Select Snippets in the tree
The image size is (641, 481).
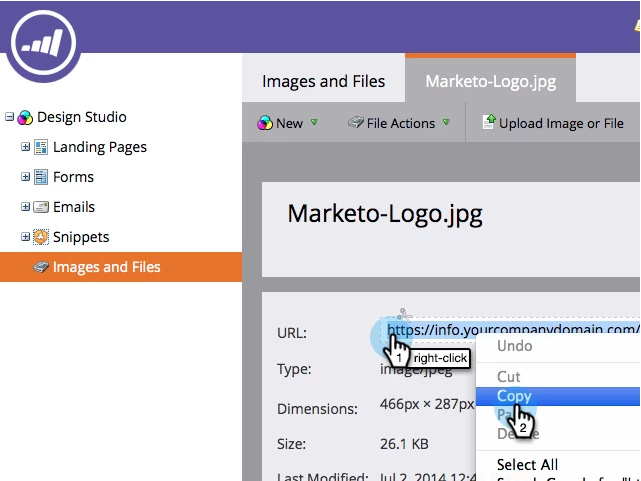pos(81,237)
